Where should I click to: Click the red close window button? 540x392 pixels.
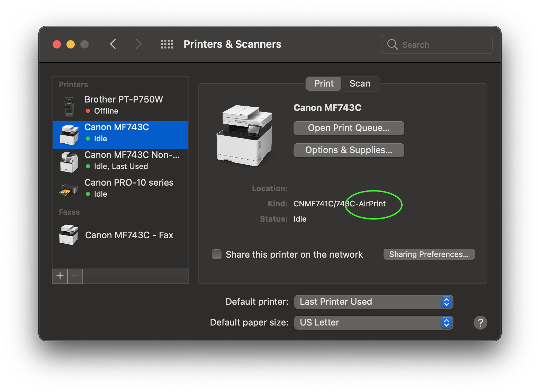point(57,44)
